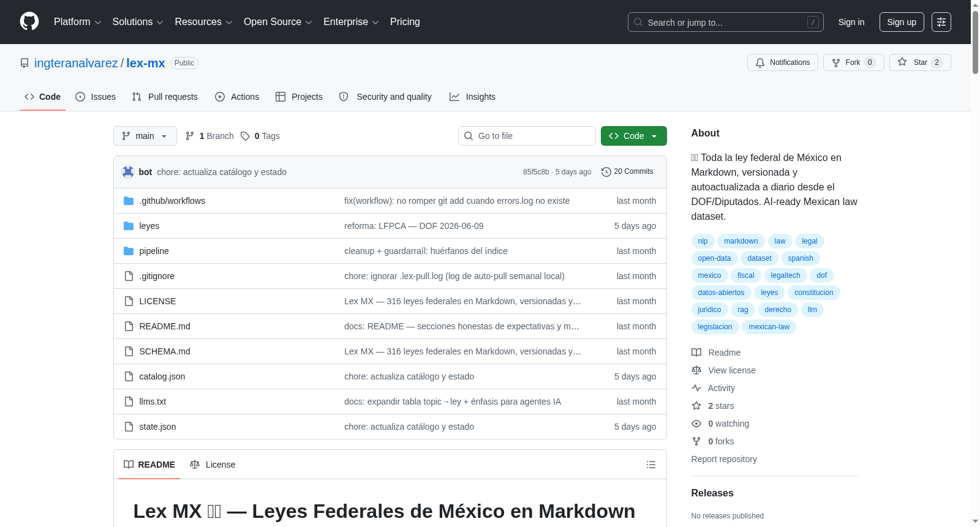This screenshot has width=980, height=527.
Task: Click the file icon next to state.json
Action: coord(129,427)
